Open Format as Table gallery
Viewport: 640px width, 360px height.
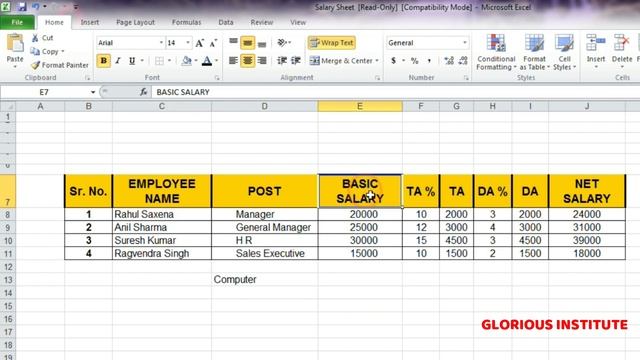pyautogui.click(x=534, y=52)
